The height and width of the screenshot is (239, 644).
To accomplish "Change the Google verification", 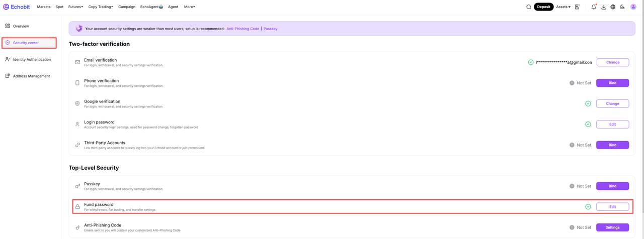I will coord(613,103).
